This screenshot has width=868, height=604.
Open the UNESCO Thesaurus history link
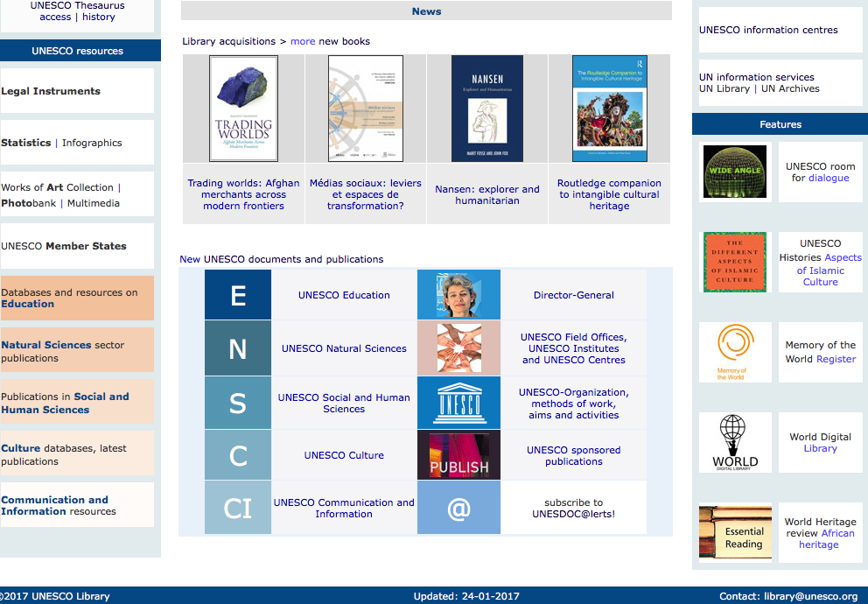[x=99, y=17]
